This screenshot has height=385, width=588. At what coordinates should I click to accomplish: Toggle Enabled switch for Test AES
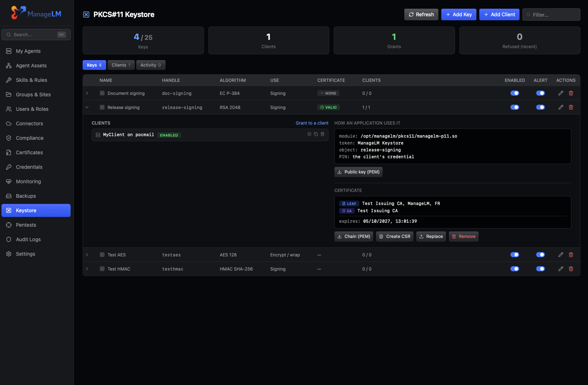[x=514, y=255]
